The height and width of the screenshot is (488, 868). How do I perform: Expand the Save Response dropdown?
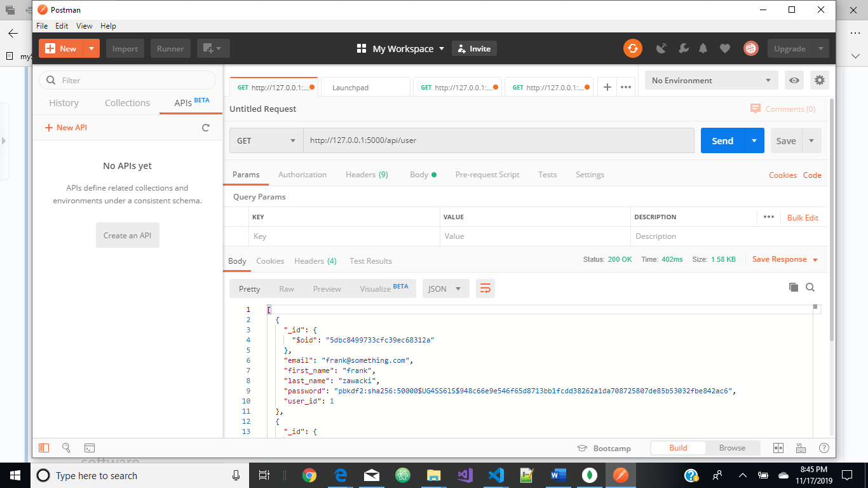(x=815, y=260)
